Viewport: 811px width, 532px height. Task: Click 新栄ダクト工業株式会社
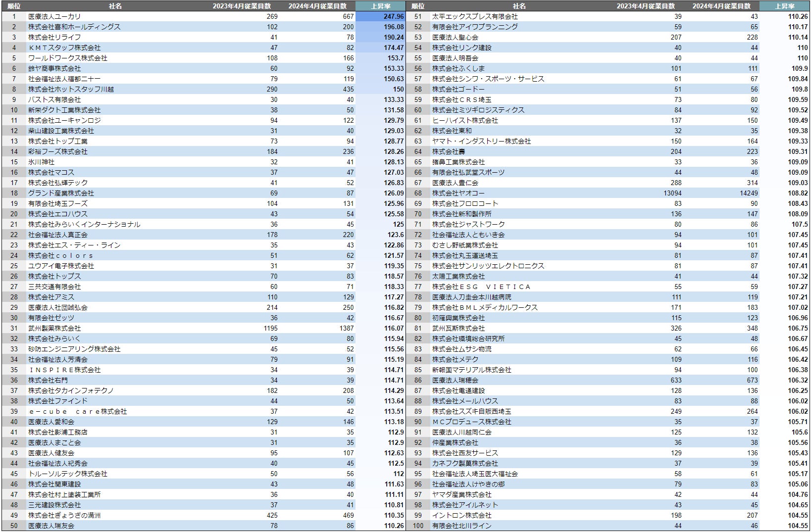point(64,110)
